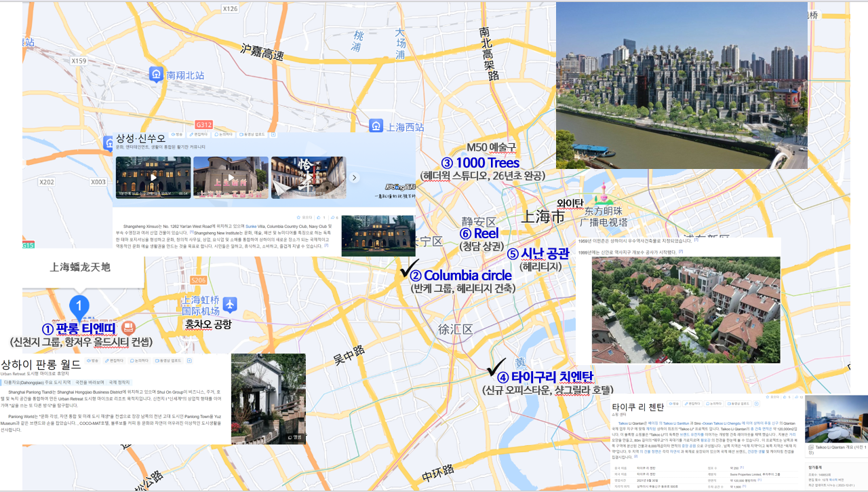Screen dimensions: 868x492
Task: Select the 국전을 바라보며 tag
Action: click(89, 383)
